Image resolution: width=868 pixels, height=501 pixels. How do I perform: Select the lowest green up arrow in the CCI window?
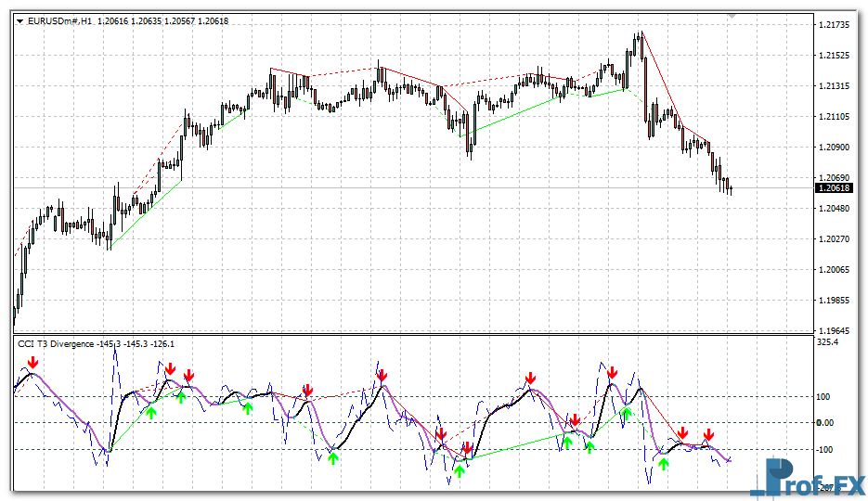tap(459, 471)
